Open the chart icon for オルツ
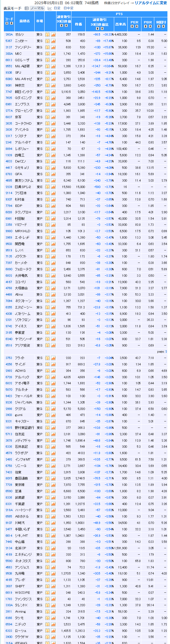Viewport: 170px width, 644px height. click(x=53, y=34)
